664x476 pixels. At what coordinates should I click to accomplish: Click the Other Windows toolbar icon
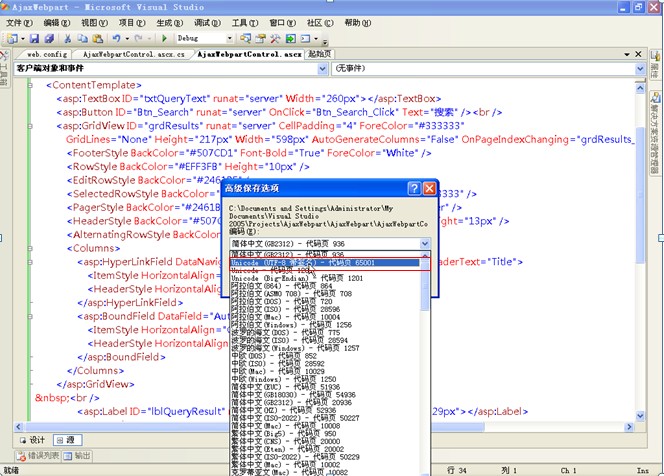(x=306, y=39)
